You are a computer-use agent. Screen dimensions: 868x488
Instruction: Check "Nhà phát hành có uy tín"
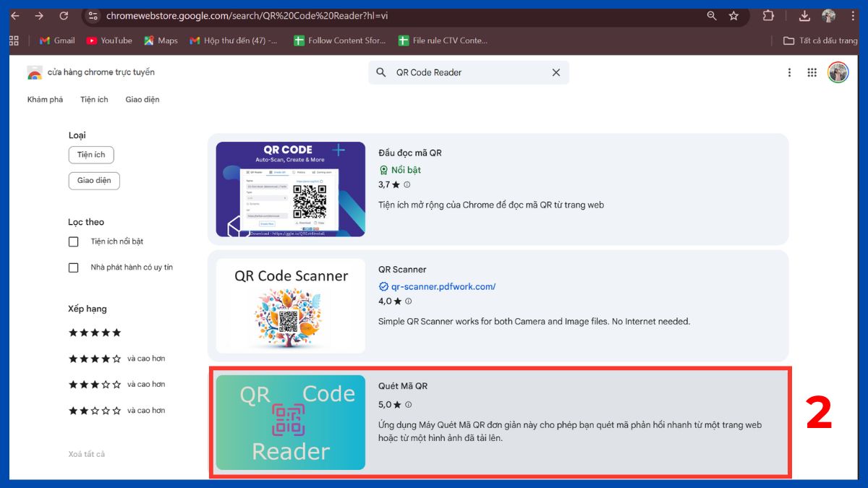tap(73, 267)
